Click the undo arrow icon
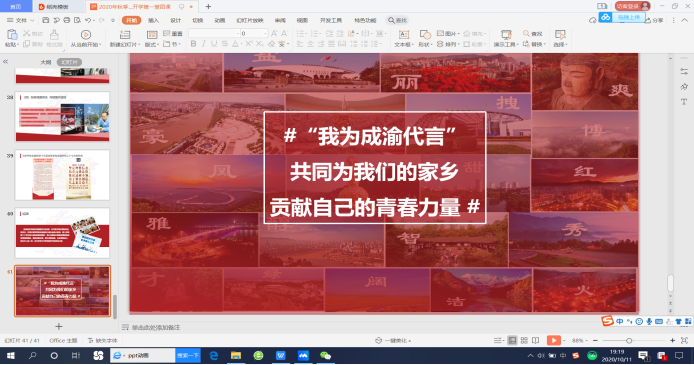The image size is (694, 365). pyautogui.click(x=88, y=20)
